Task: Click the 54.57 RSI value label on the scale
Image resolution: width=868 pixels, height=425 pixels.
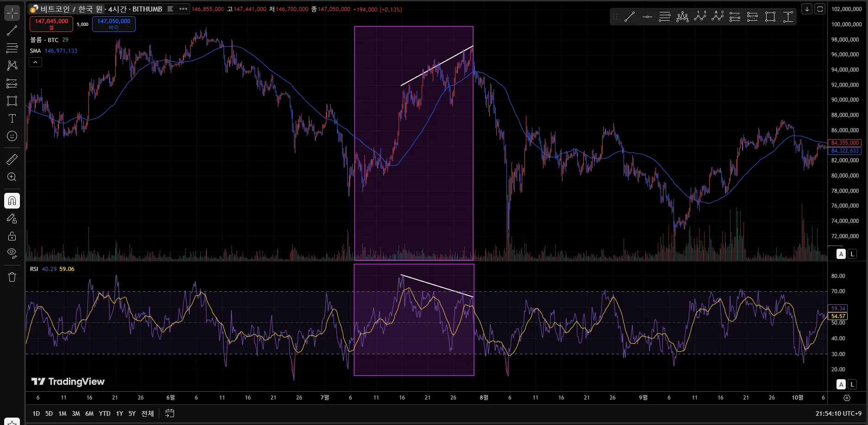Action: point(838,316)
